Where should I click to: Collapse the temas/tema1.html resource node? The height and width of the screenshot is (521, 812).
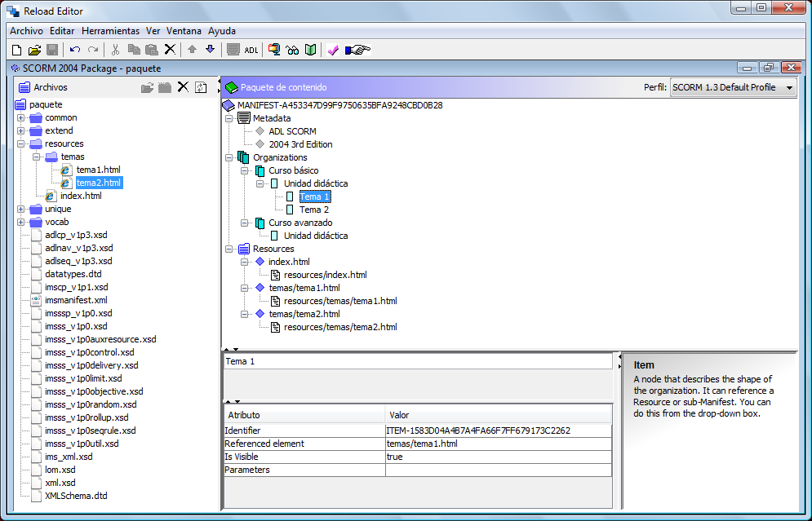[x=245, y=288]
